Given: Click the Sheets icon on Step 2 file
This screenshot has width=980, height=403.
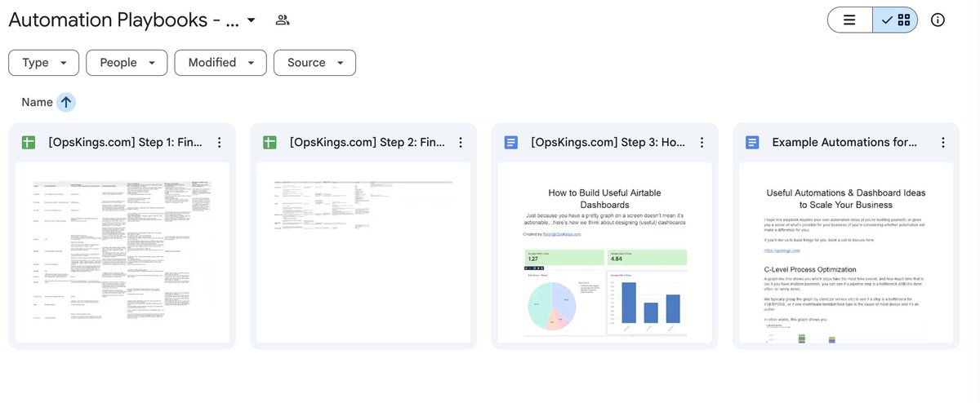Looking at the screenshot, I should 270,142.
